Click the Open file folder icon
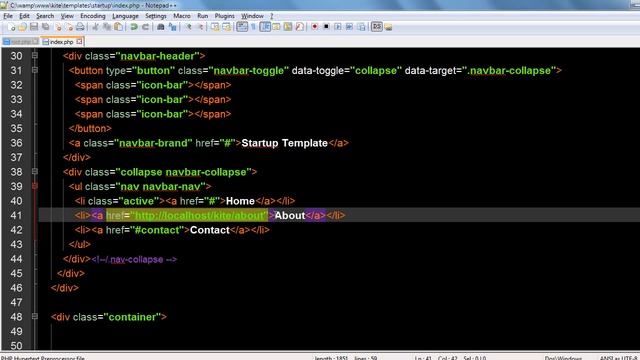This screenshot has height=360, width=640. (x=22, y=27)
